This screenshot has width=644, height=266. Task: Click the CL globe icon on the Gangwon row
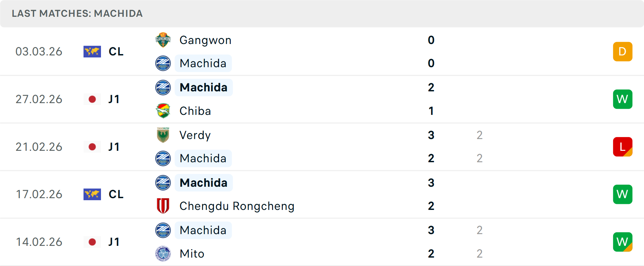click(x=92, y=51)
